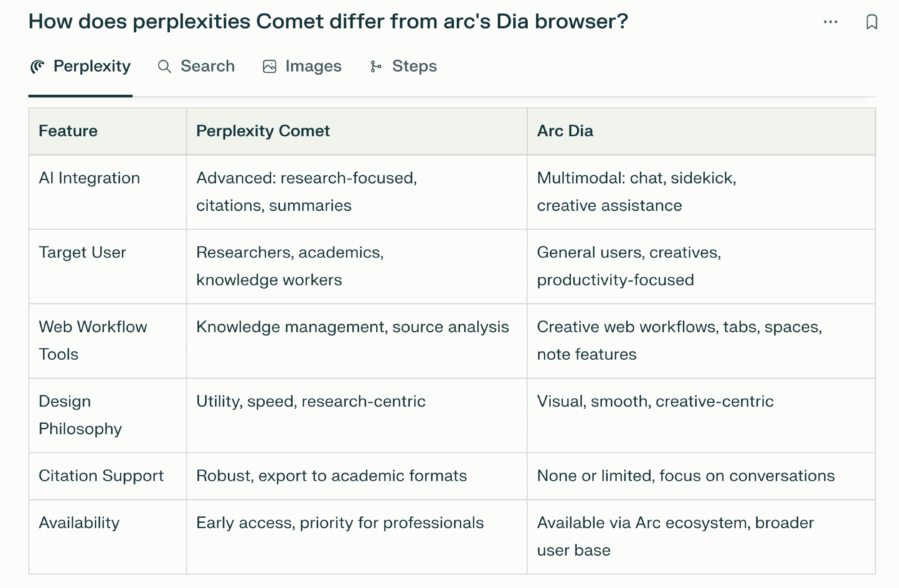
Task: Click the Design Philosophy row label
Action: click(80, 415)
